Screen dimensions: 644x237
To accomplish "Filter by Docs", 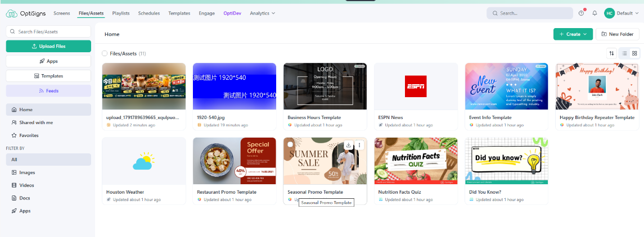I will pos(48,198).
